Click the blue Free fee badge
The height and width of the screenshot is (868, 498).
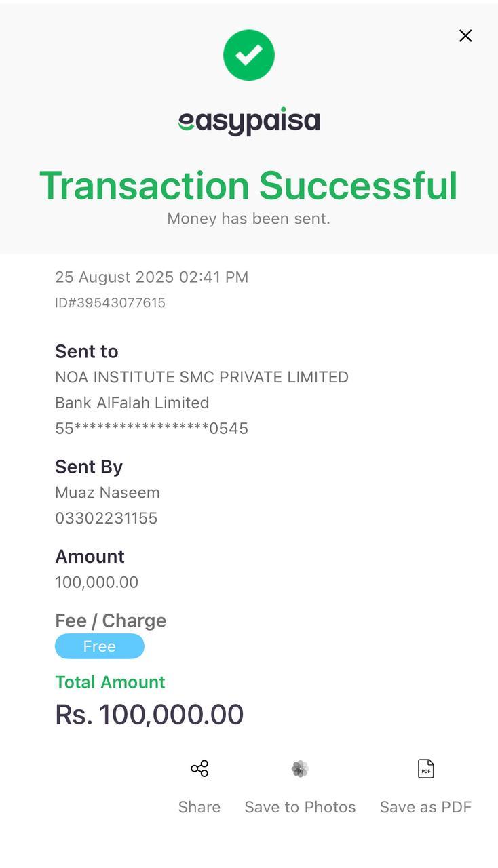click(x=100, y=646)
